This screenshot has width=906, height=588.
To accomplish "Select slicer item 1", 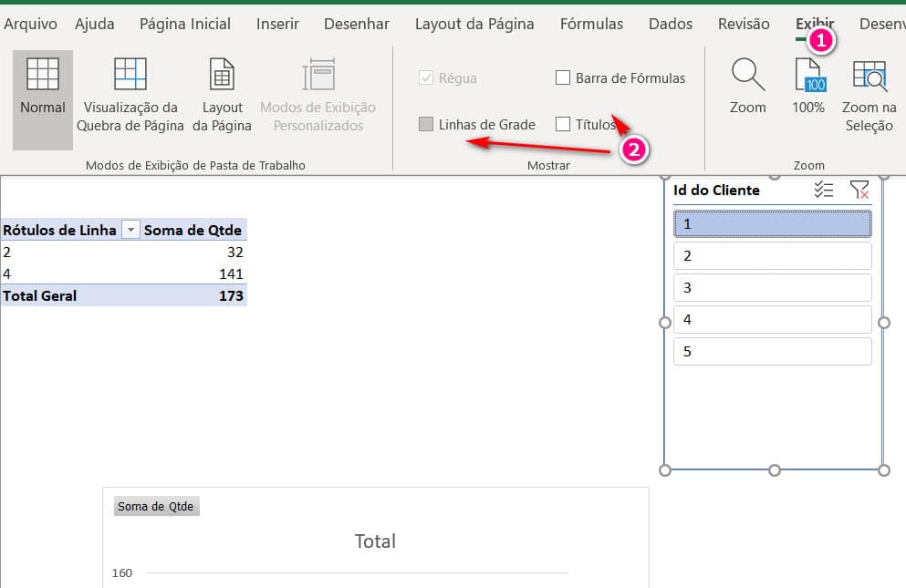I will [773, 224].
